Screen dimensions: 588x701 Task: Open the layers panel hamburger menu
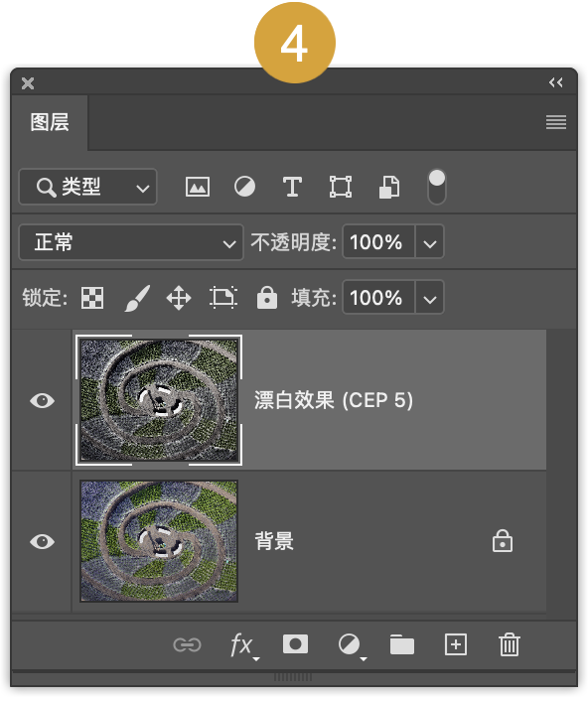(556, 122)
